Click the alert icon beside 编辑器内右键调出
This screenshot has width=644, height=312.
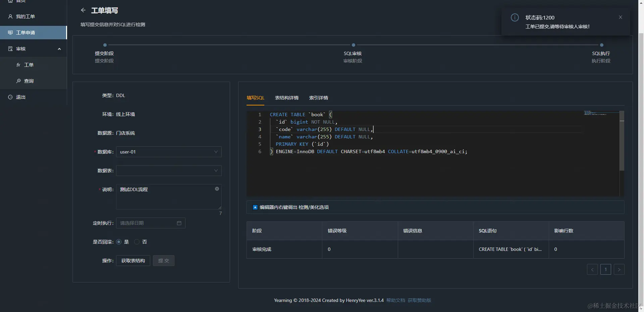(255, 207)
